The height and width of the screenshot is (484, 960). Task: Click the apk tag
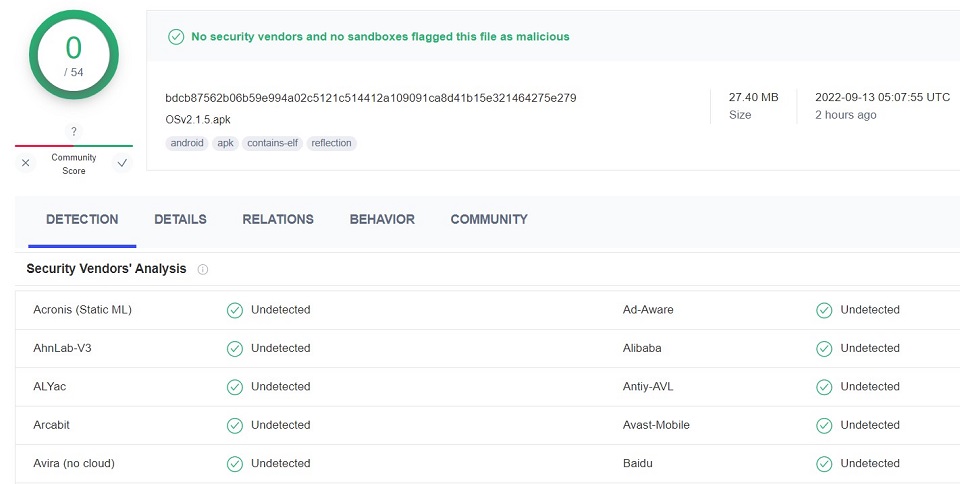pyautogui.click(x=225, y=143)
